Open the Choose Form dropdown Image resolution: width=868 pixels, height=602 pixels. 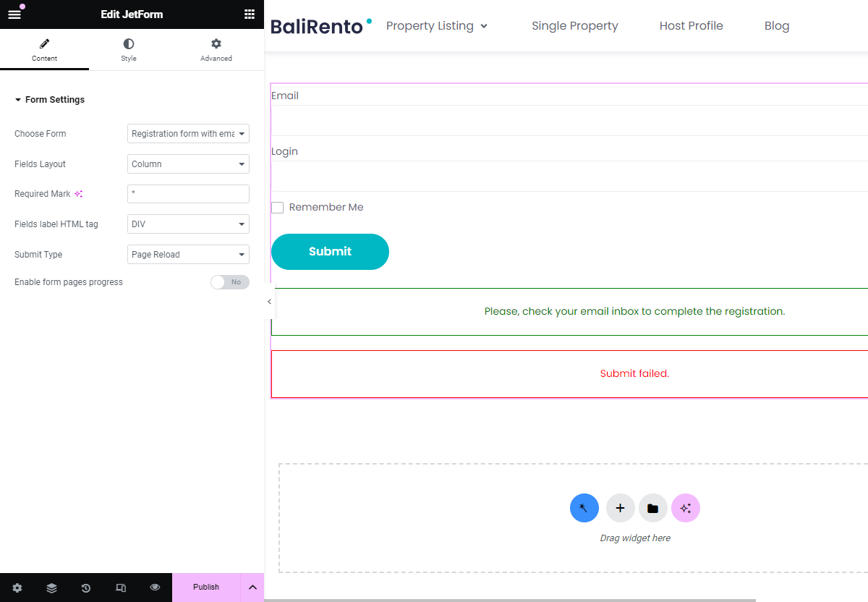pos(188,133)
